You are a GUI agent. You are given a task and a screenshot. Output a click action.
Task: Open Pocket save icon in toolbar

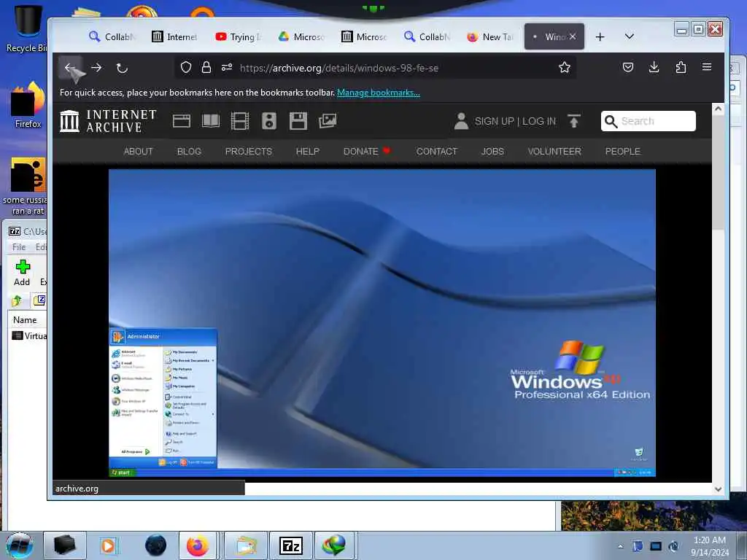click(x=628, y=68)
